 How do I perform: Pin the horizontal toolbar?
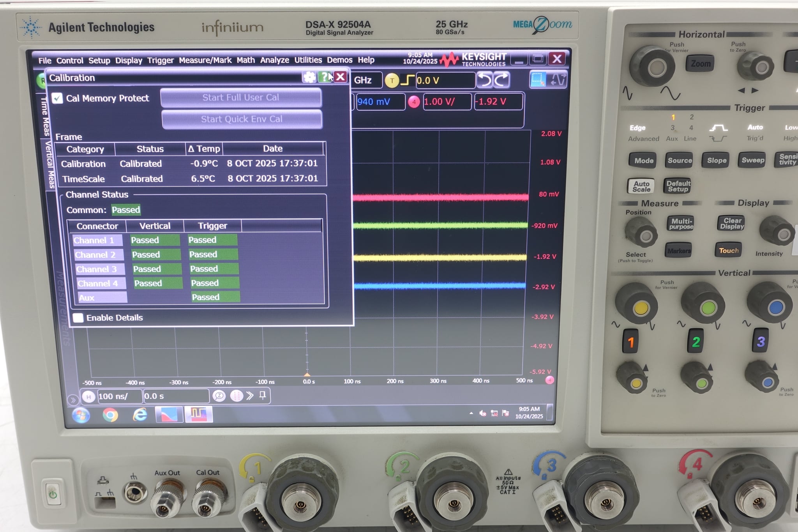(263, 396)
